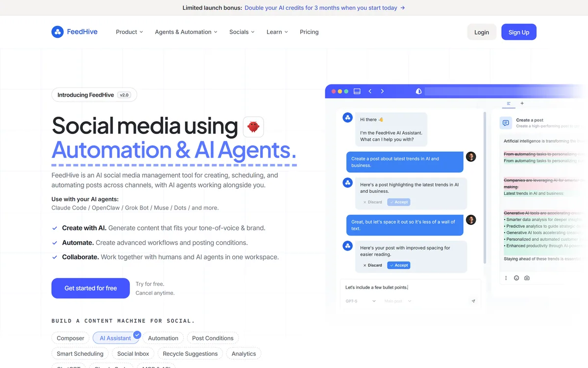This screenshot has width=588, height=368.
Task: Click the yellow mock window dot
Action: pos(340,91)
